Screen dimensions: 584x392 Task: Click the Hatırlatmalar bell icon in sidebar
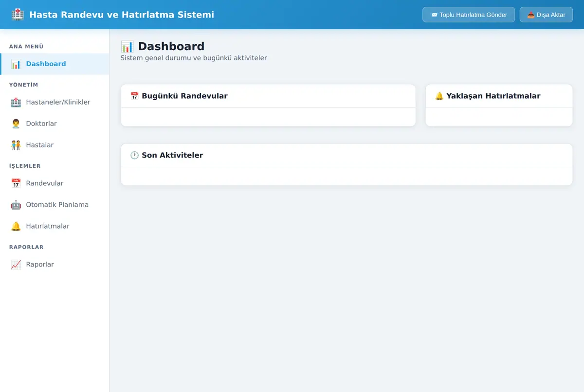click(x=16, y=227)
